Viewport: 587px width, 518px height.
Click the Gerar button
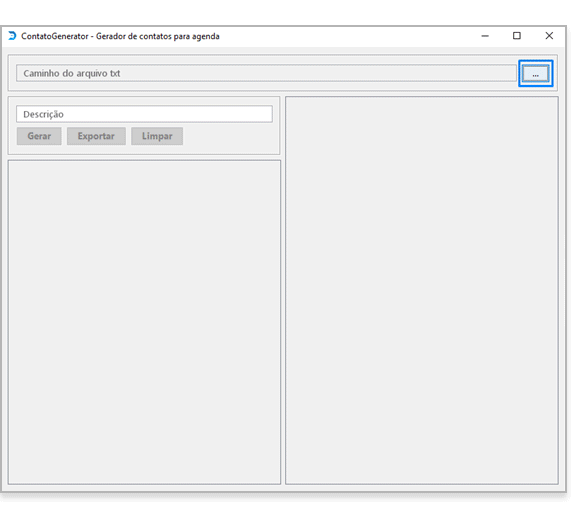point(39,136)
